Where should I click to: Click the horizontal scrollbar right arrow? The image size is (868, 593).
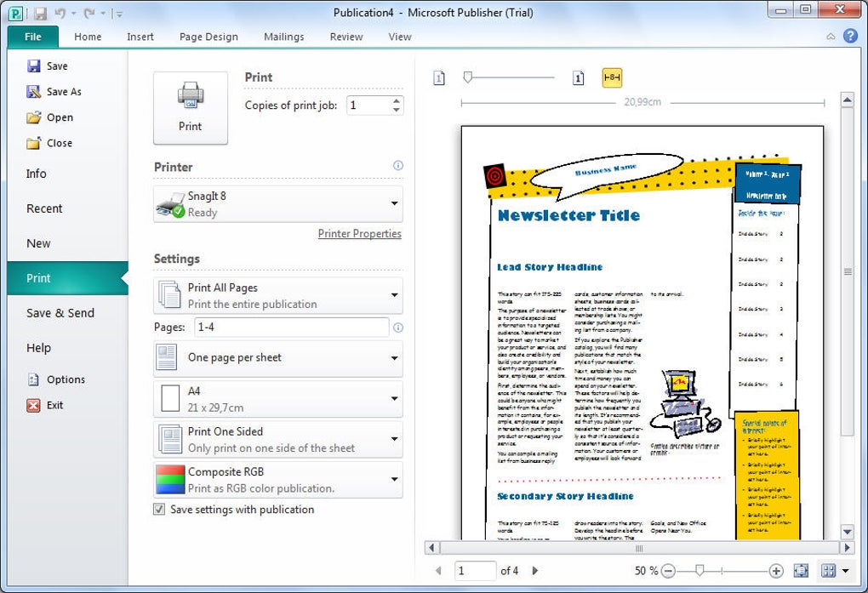[x=847, y=548]
